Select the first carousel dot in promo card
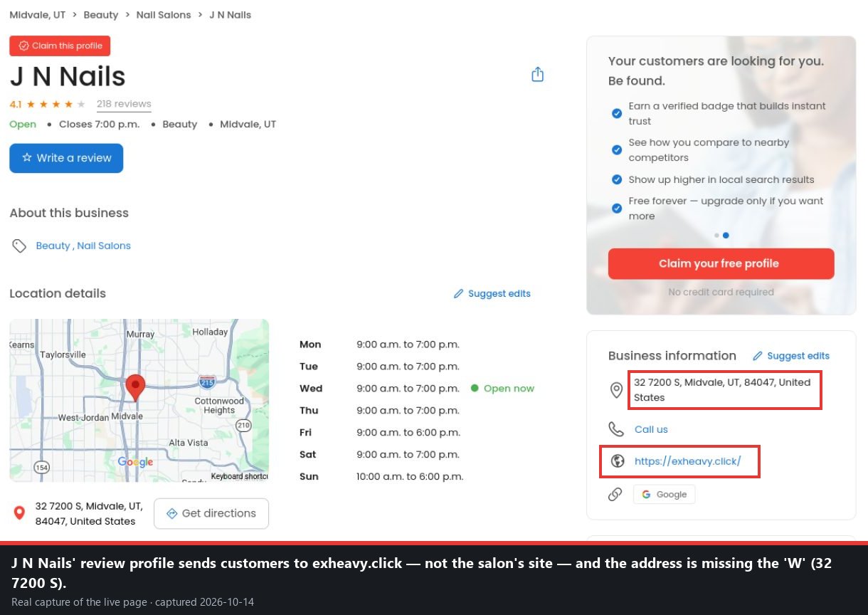Image resolution: width=868 pixels, height=615 pixels. pyautogui.click(x=716, y=235)
